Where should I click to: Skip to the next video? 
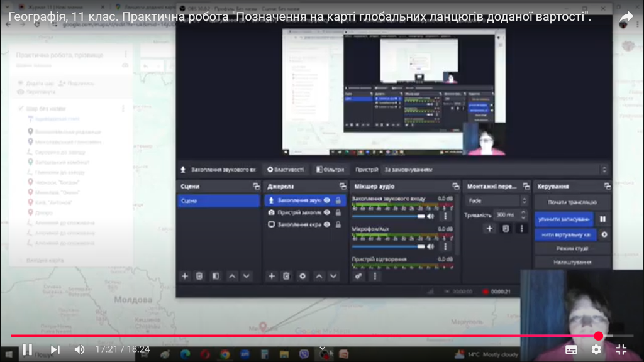coord(55,349)
